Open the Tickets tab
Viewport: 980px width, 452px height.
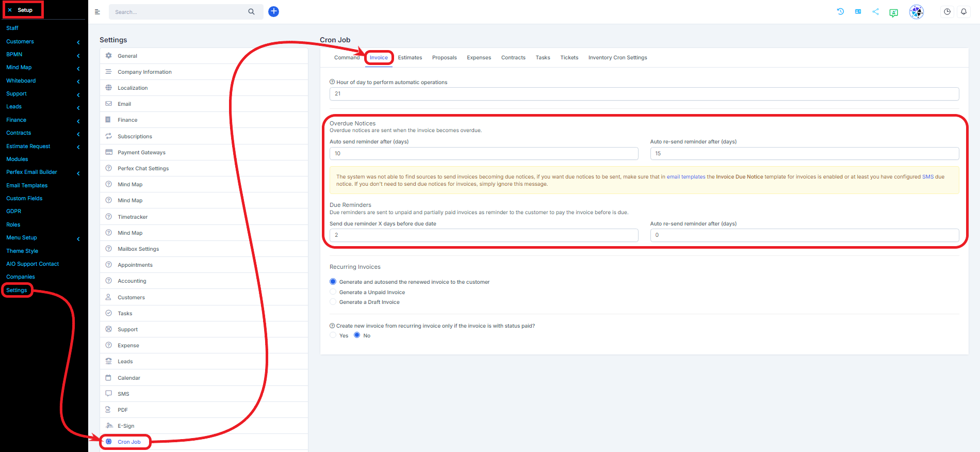pyautogui.click(x=569, y=57)
